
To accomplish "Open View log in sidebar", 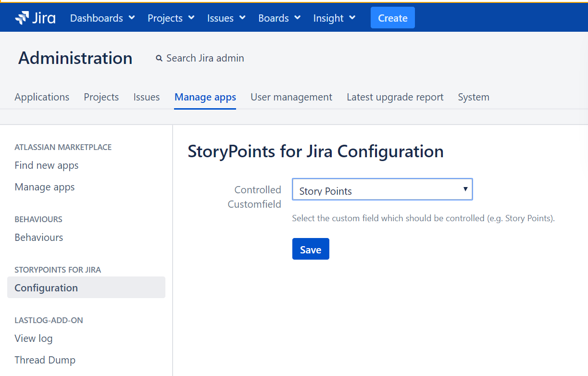I will pyautogui.click(x=34, y=338).
